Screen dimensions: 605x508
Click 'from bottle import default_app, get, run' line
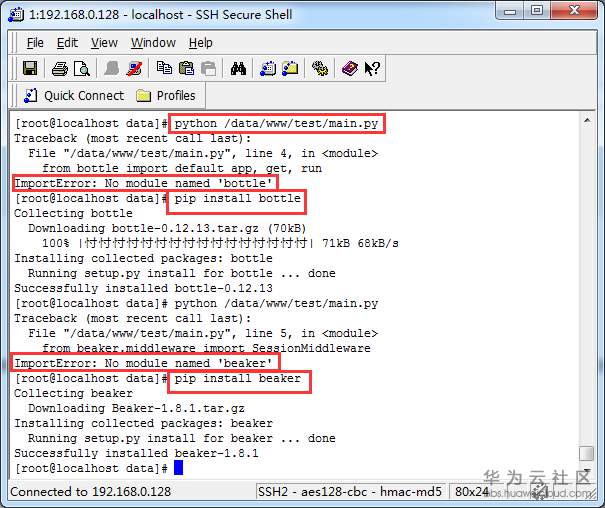[x=182, y=169]
